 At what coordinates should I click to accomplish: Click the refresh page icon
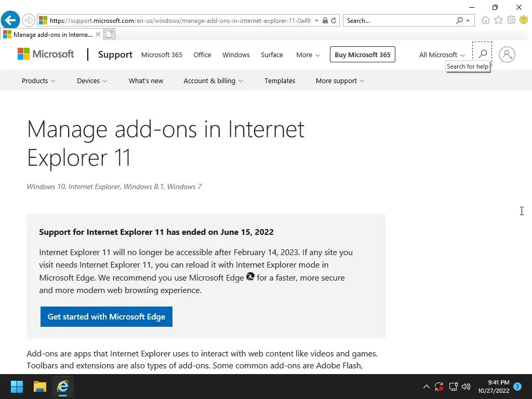coord(334,20)
